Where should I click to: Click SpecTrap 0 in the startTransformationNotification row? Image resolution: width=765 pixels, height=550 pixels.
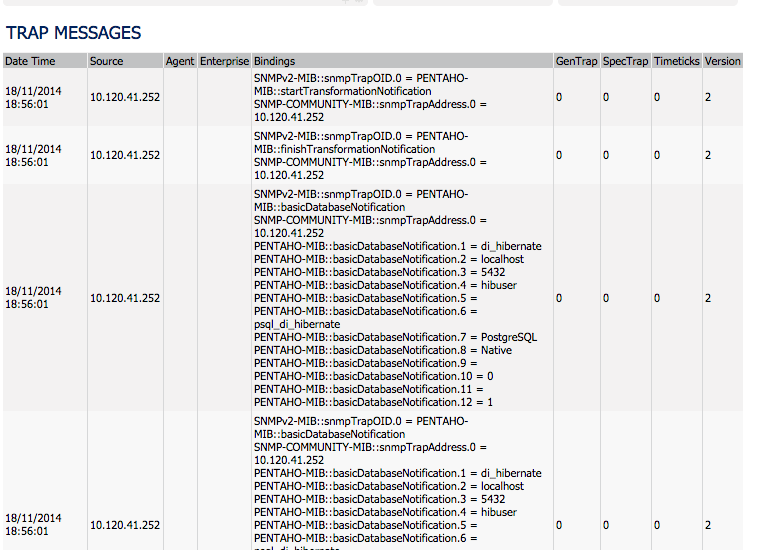point(606,97)
